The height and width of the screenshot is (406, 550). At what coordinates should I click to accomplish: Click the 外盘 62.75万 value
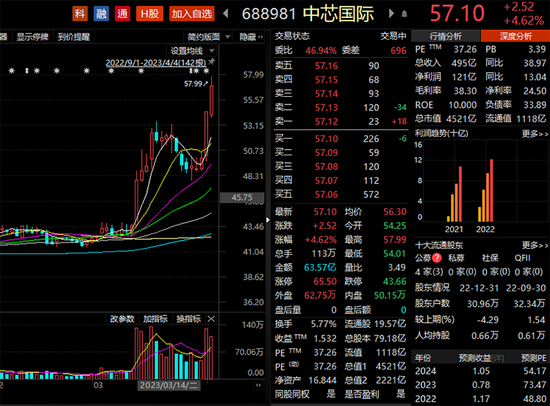click(x=320, y=295)
